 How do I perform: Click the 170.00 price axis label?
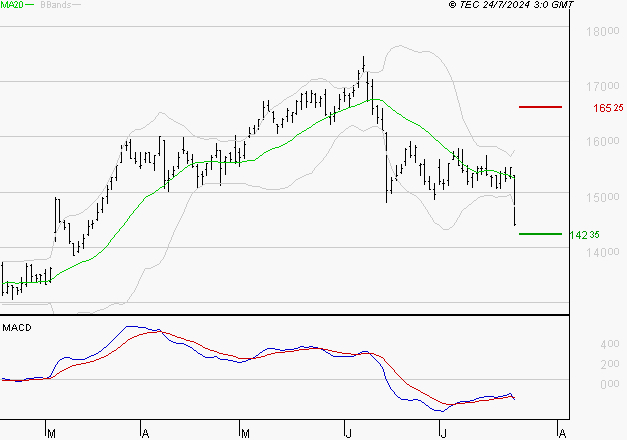click(603, 86)
